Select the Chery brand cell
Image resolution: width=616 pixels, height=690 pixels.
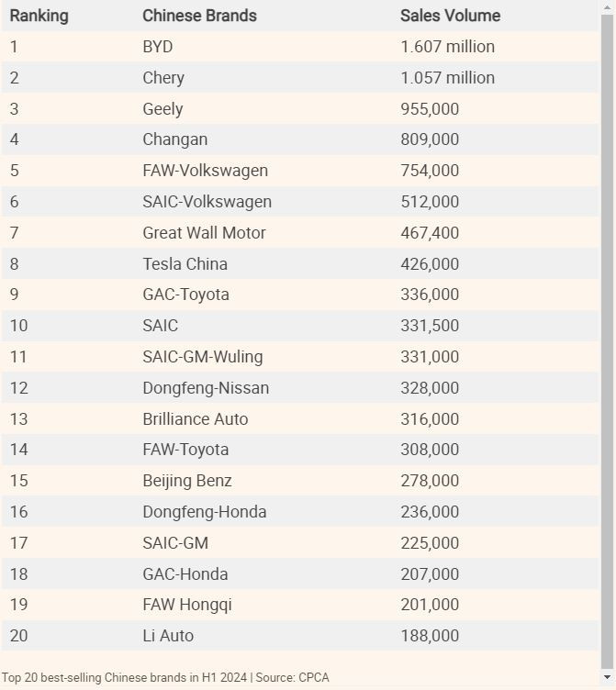[163, 78]
